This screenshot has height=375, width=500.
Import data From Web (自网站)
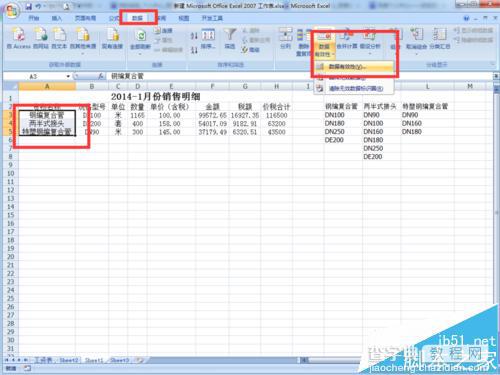(41, 39)
